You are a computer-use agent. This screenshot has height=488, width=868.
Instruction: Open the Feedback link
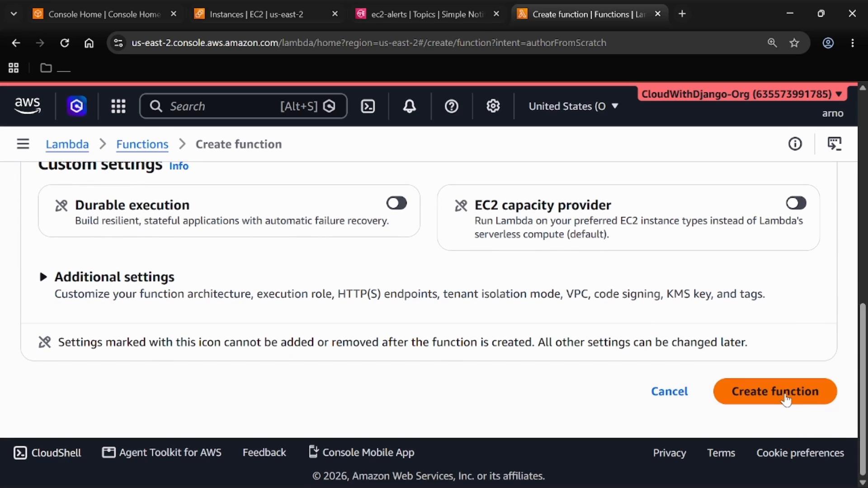pos(264,452)
